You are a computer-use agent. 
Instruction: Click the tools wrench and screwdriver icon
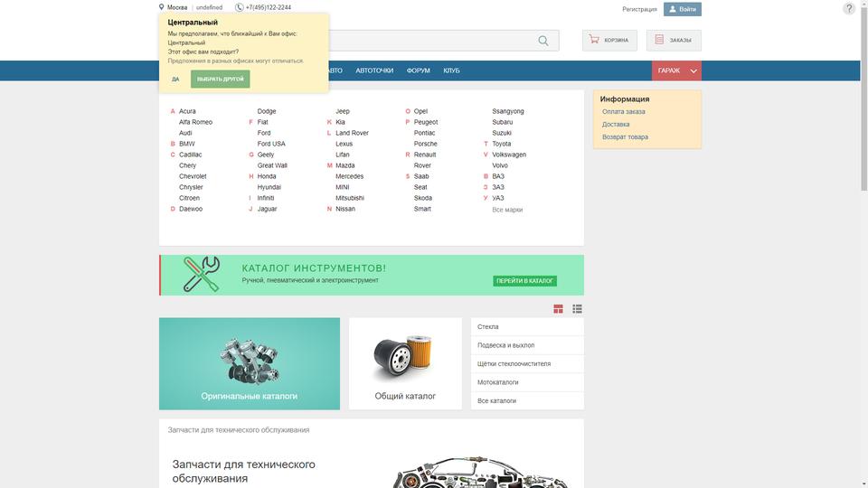click(x=202, y=274)
